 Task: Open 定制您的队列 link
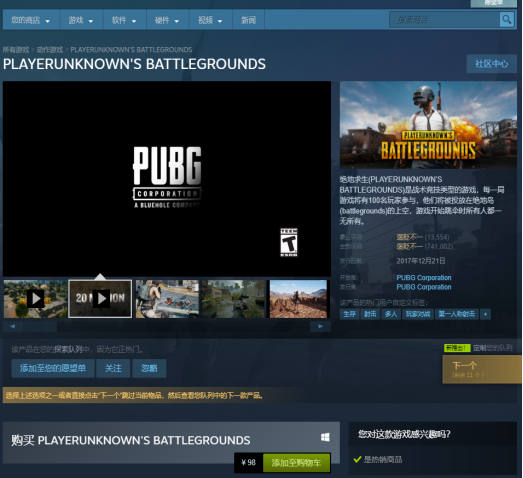coord(493,348)
